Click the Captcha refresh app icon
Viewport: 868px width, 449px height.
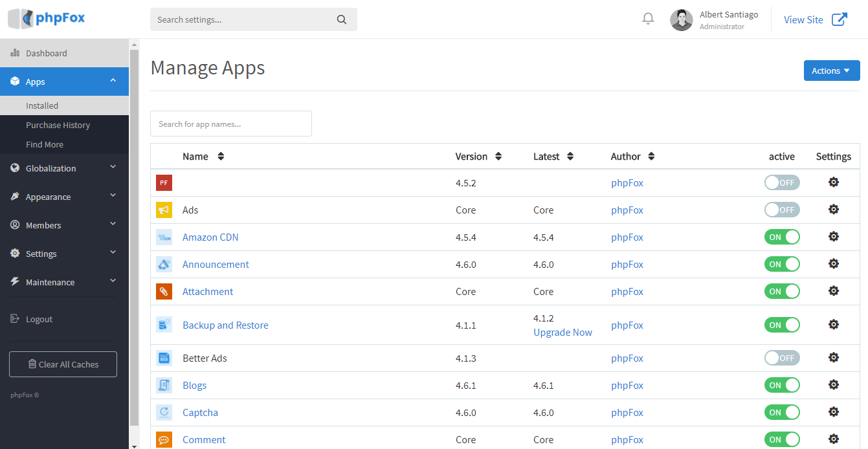pos(164,412)
